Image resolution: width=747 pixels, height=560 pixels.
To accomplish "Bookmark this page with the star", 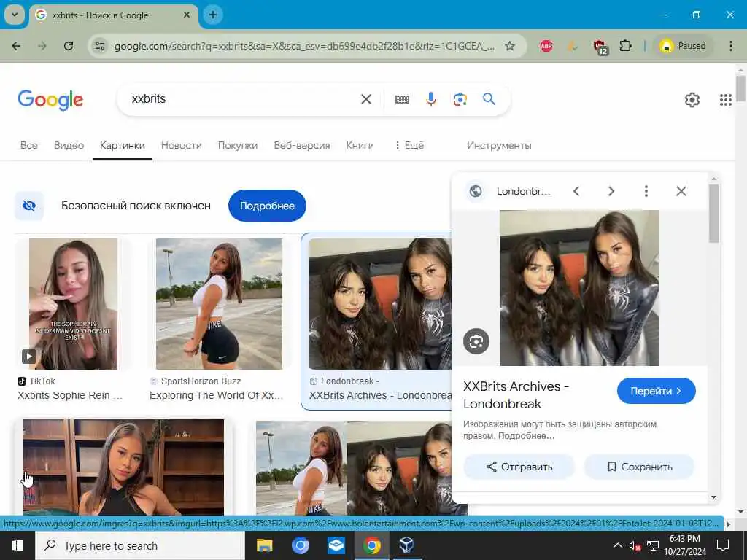I will (510, 46).
